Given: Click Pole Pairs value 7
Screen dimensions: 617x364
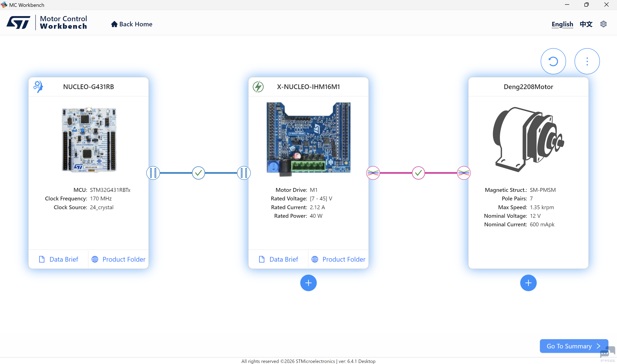Looking at the screenshot, I should [531, 199].
